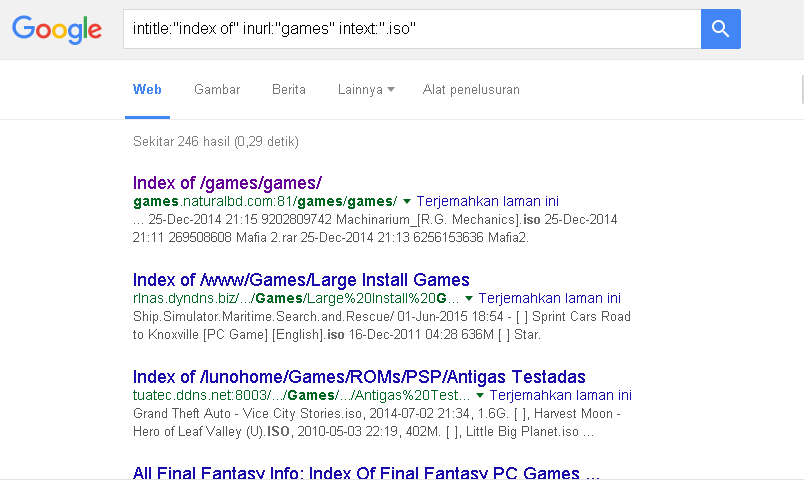Switch to the Gambar tab
This screenshot has height=482, width=804.
coord(217,89)
